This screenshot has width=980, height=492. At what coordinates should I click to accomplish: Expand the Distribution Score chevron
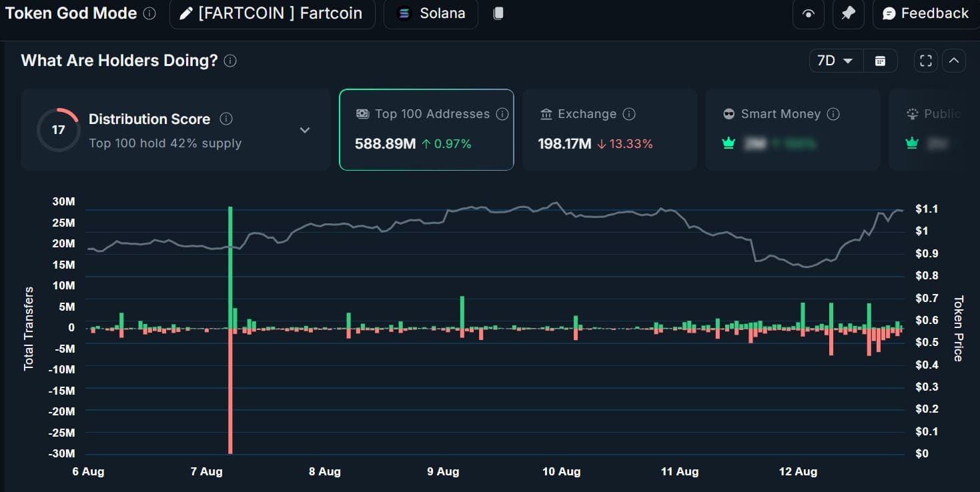click(x=304, y=130)
